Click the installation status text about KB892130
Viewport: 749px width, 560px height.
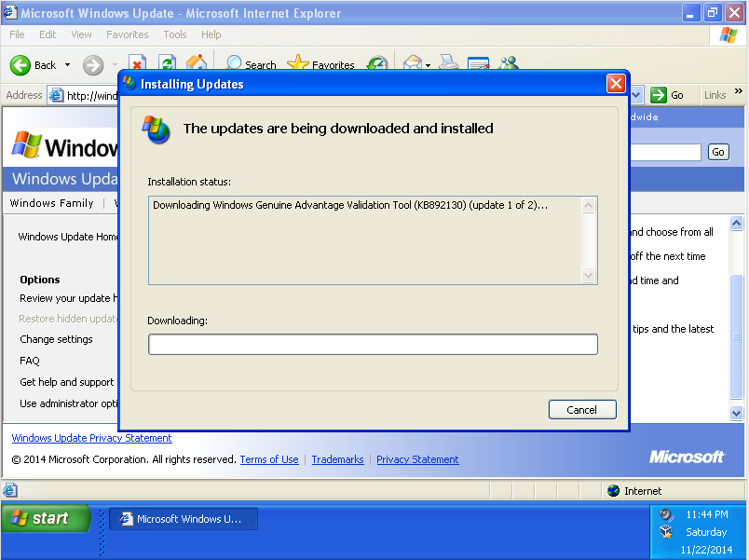(349, 205)
